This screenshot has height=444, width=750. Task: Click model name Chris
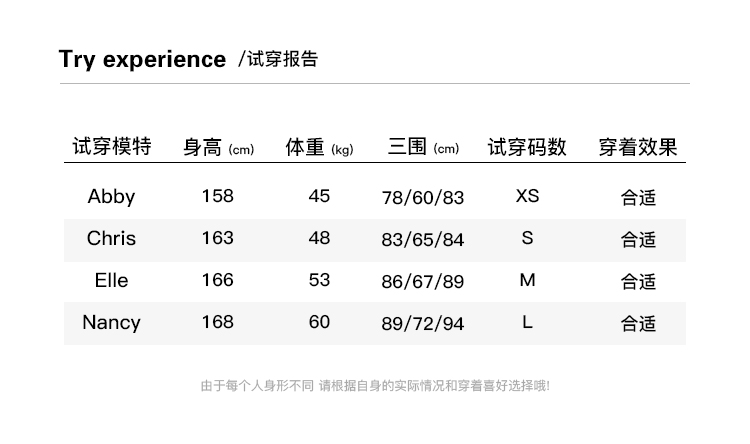111,238
